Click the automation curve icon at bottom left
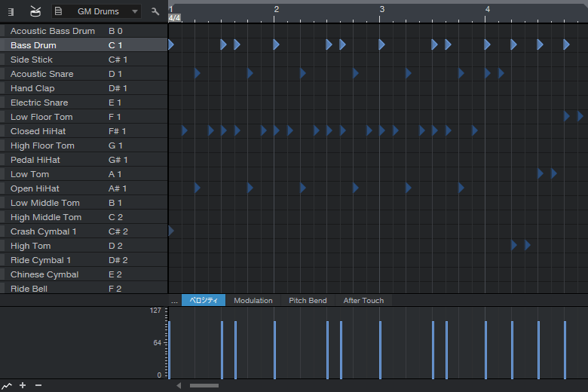588x392 pixels. [x=7, y=385]
